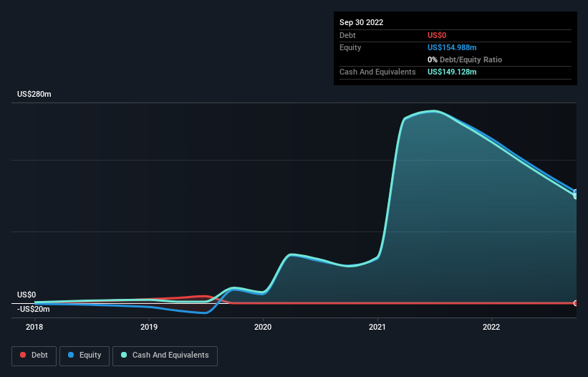Click the Equity value US$154.988m in tooltip
Screen dimensions: 588x377
pyautogui.click(x=452, y=47)
